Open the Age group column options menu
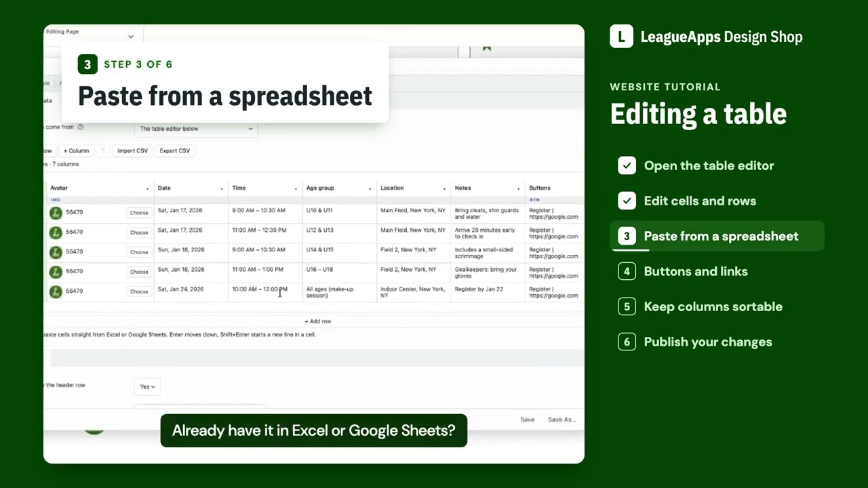 pyautogui.click(x=370, y=188)
